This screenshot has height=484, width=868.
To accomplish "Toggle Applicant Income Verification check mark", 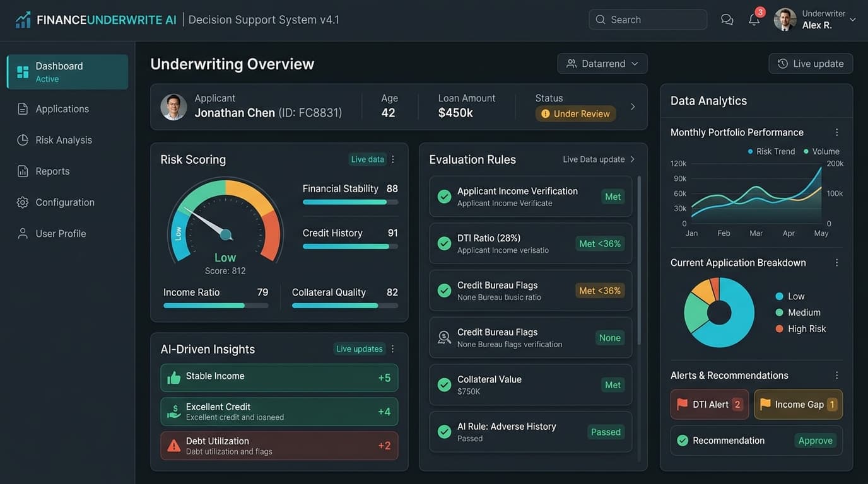I will (x=444, y=197).
